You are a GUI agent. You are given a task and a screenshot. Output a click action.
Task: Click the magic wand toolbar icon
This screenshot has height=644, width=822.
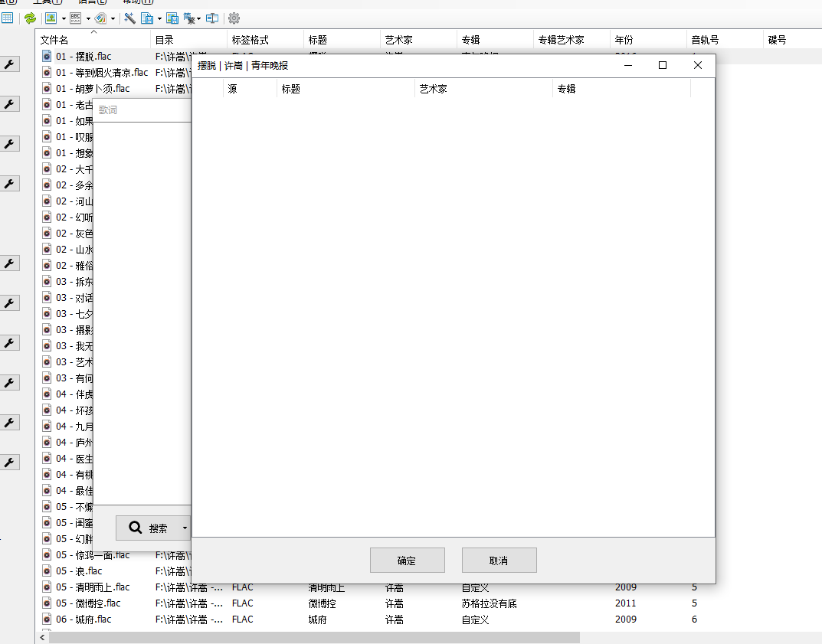[x=129, y=18]
